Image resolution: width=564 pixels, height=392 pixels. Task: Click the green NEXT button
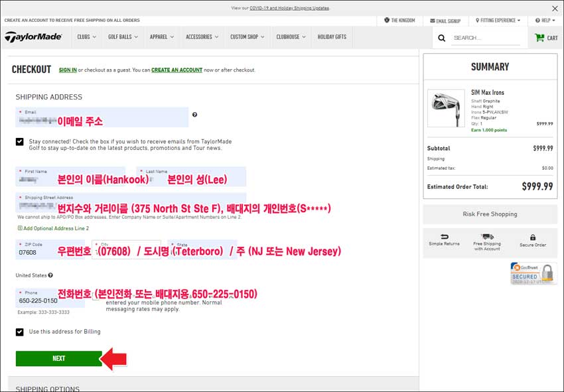(x=58, y=359)
